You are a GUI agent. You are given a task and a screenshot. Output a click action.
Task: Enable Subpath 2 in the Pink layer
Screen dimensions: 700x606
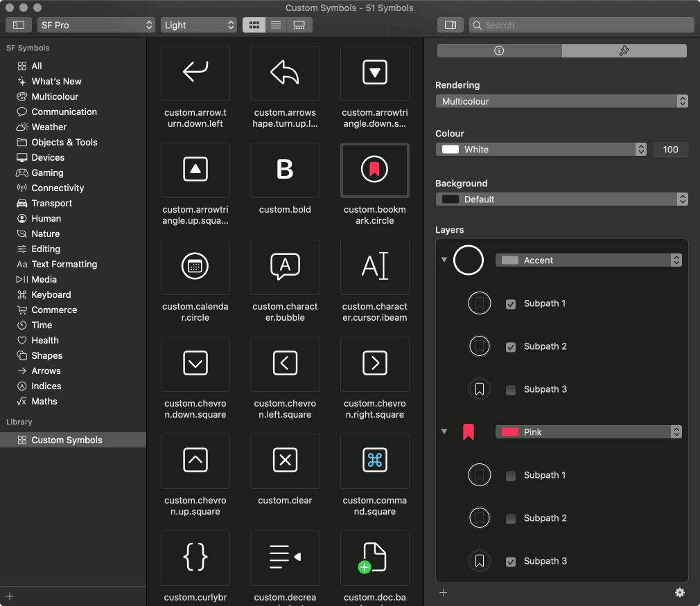click(x=511, y=518)
